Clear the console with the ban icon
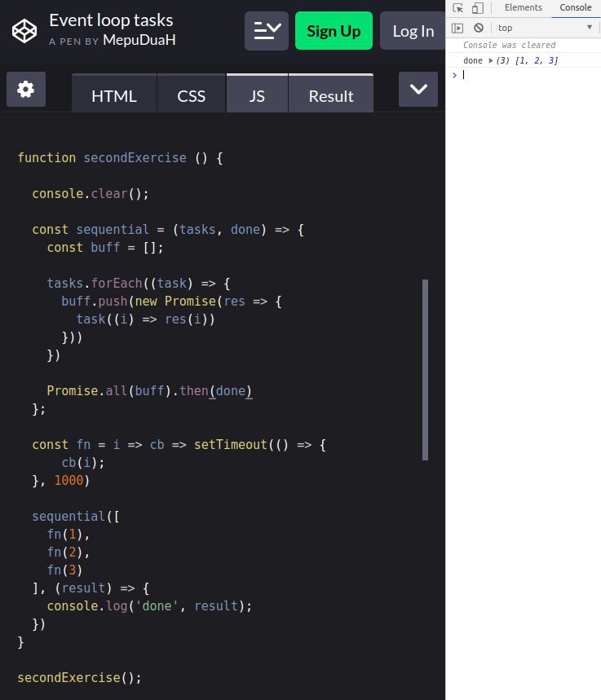This screenshot has width=601, height=700. coord(479,29)
